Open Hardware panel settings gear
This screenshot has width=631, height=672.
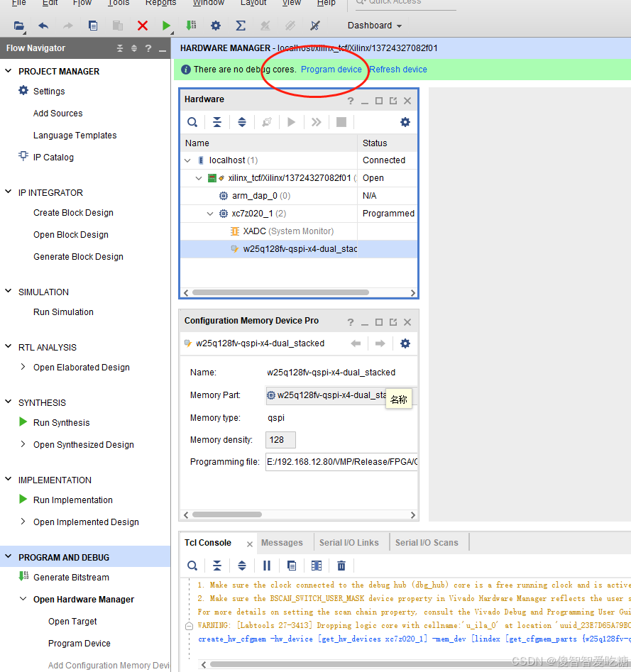tap(405, 123)
